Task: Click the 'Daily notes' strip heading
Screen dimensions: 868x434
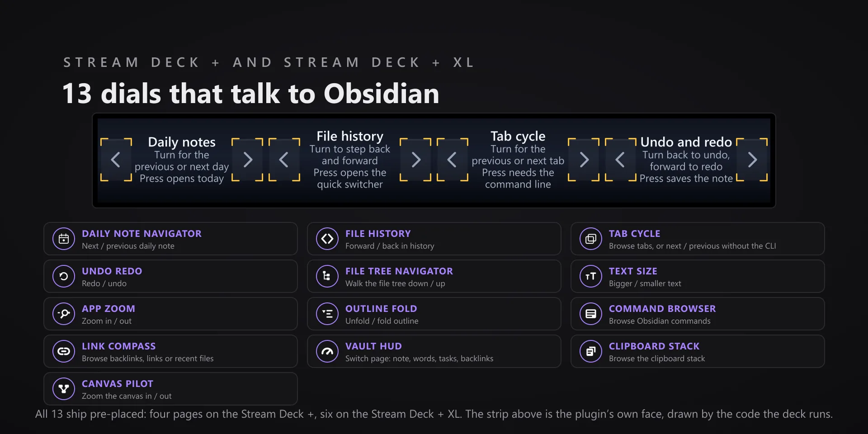Action: click(182, 142)
